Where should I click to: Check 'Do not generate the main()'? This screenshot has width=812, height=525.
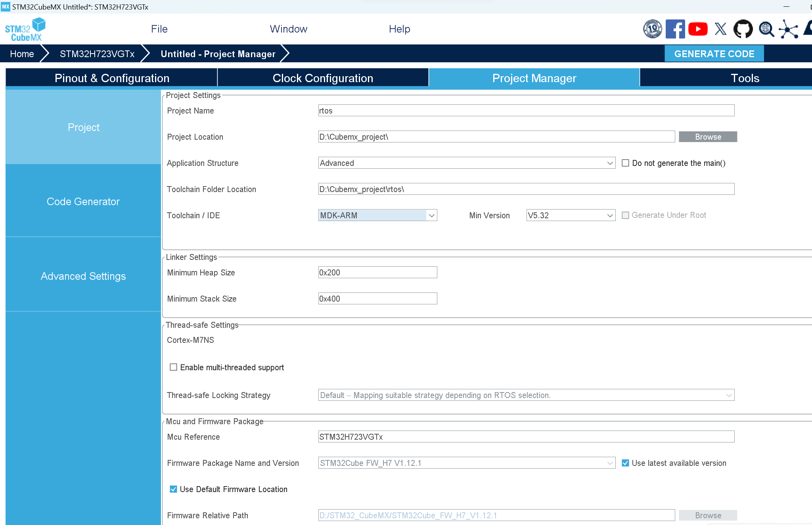tap(625, 163)
